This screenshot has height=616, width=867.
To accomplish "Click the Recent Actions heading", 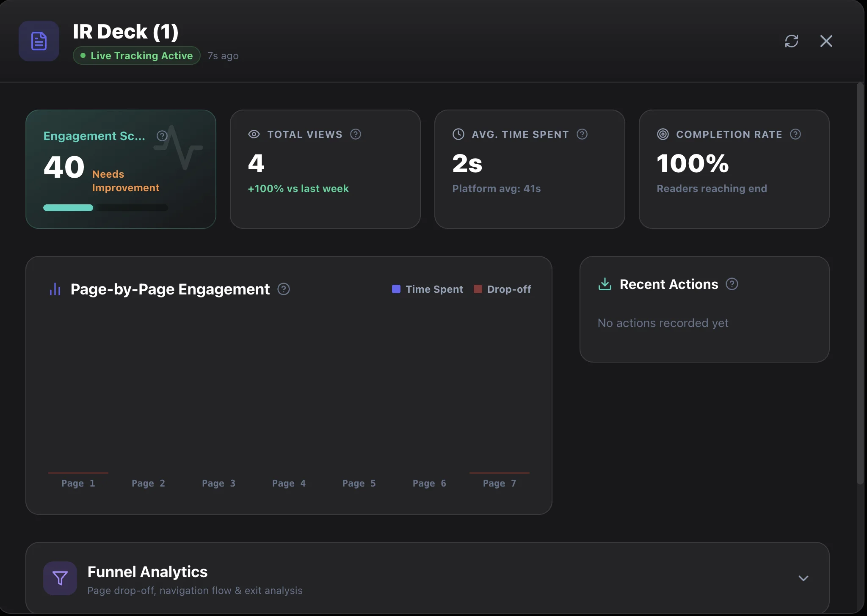I will click(x=668, y=284).
